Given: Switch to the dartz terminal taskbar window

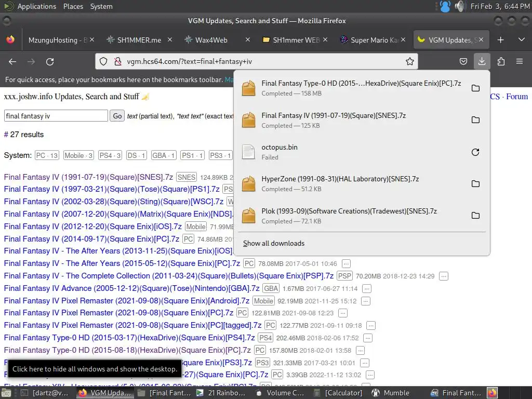Looking at the screenshot, I should [x=45, y=393].
